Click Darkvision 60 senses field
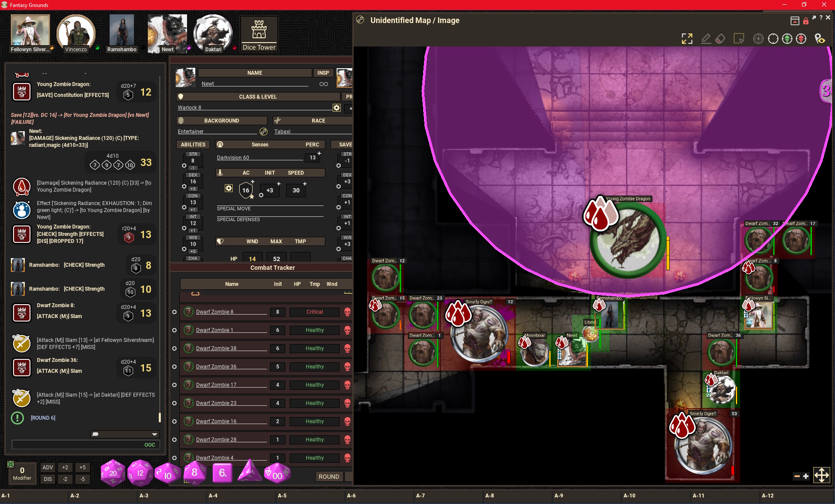This screenshot has height=504, width=835. coord(260,157)
